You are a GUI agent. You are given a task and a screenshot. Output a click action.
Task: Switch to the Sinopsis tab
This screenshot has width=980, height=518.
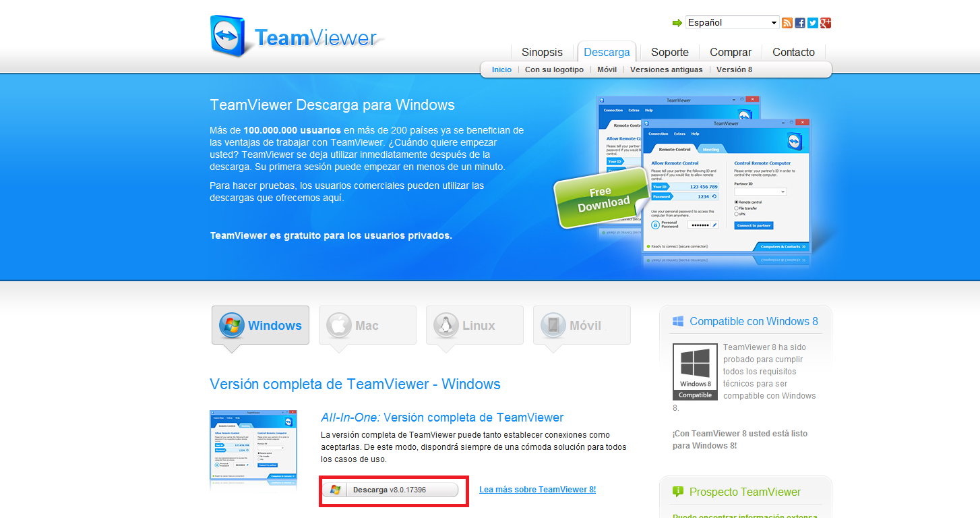[x=542, y=52]
